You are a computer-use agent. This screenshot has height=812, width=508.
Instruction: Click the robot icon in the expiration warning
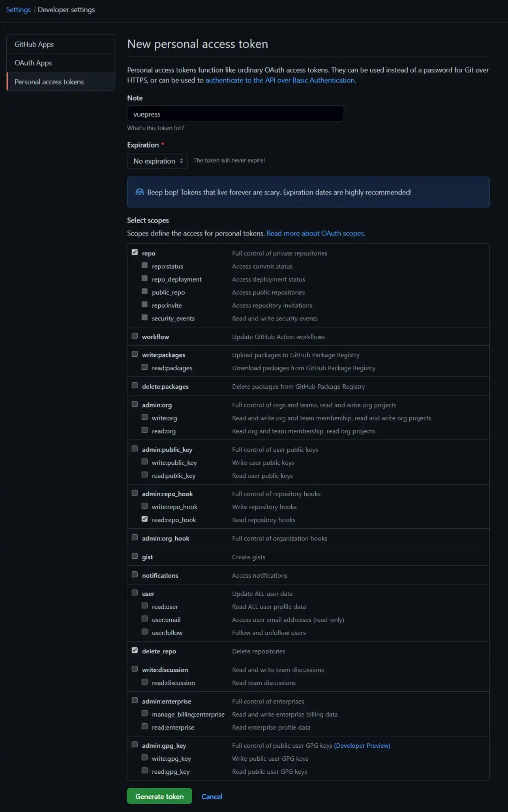click(x=139, y=192)
